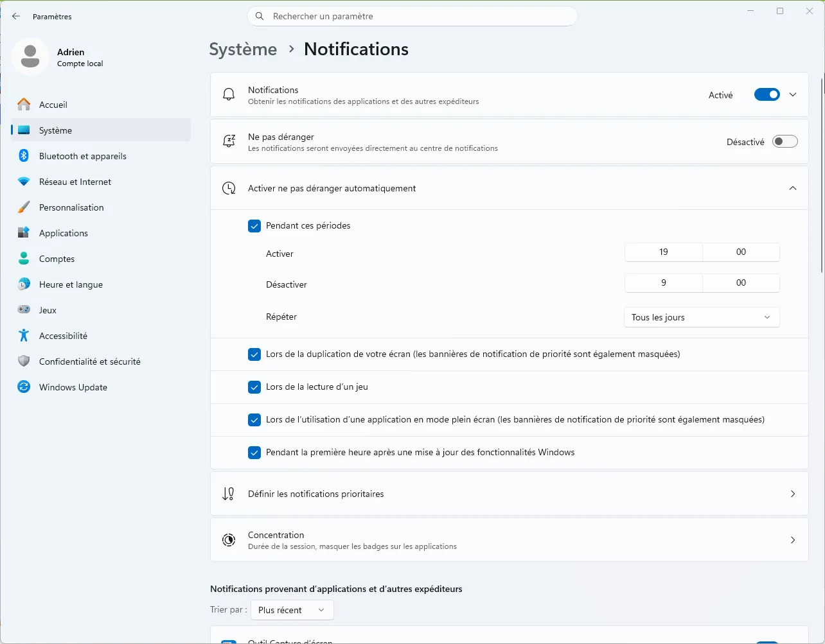Open Windows Update section label
The height and width of the screenshot is (644, 825).
73,387
